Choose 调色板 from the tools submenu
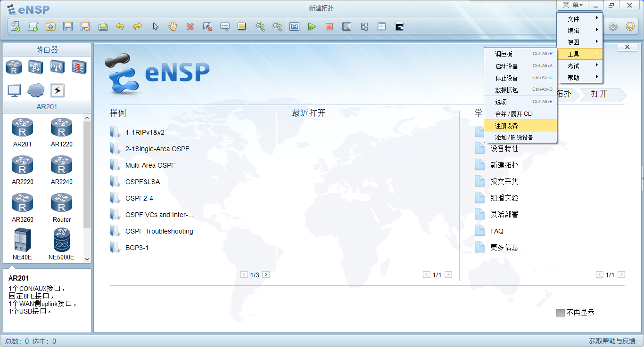The width and height of the screenshot is (644, 347). [520, 54]
